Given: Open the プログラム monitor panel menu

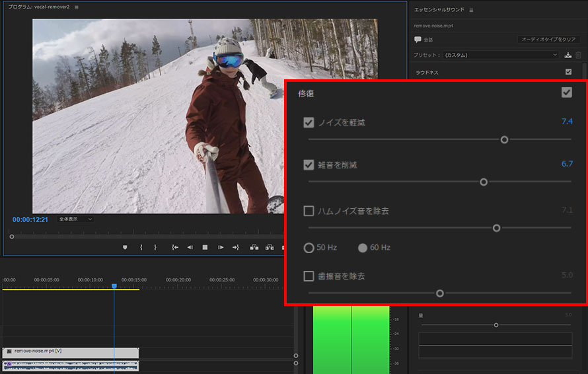Looking at the screenshot, I should pyautogui.click(x=77, y=7).
